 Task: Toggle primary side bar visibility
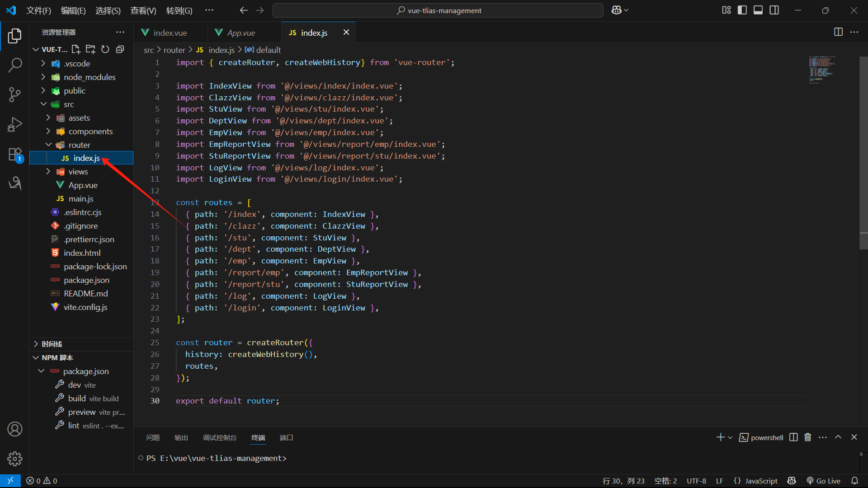[x=742, y=10]
